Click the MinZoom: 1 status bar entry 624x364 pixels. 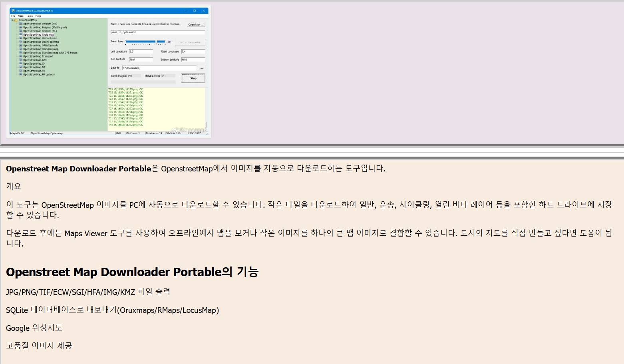pos(135,133)
